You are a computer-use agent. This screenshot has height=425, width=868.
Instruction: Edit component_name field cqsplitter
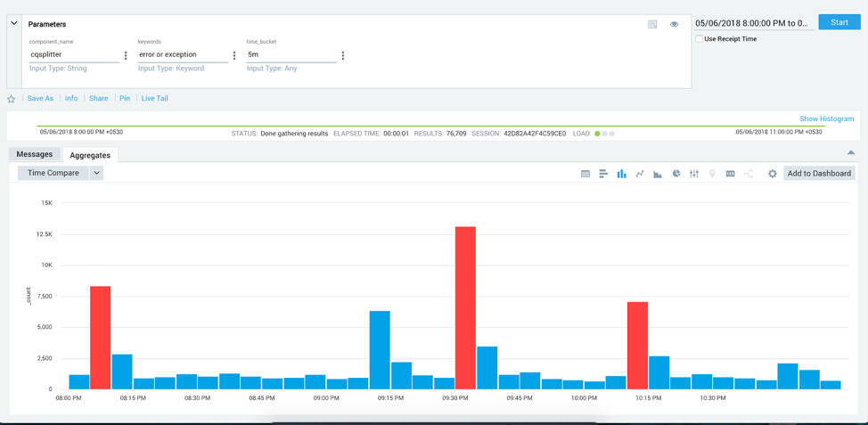74,54
